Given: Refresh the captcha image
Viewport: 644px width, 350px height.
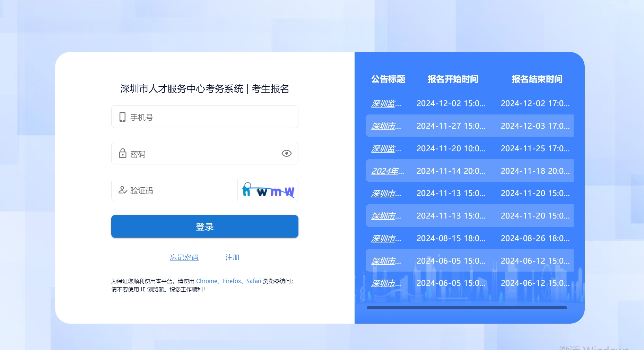Looking at the screenshot, I should (268, 190).
